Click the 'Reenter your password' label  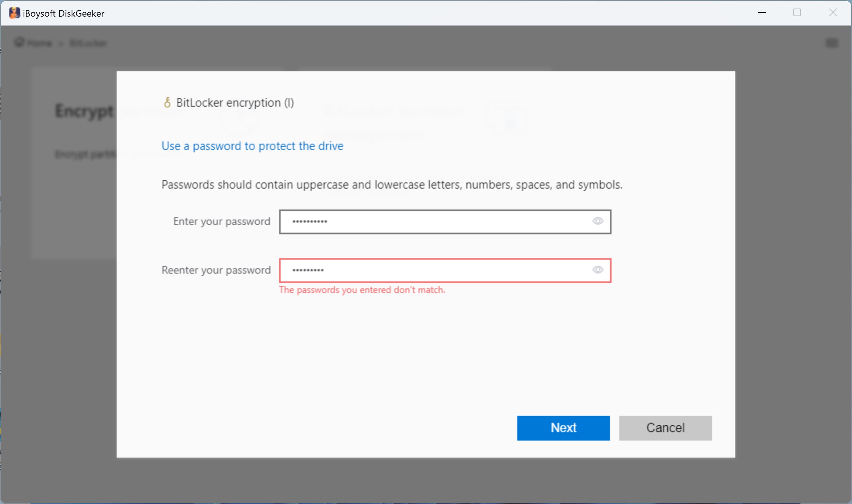216,270
